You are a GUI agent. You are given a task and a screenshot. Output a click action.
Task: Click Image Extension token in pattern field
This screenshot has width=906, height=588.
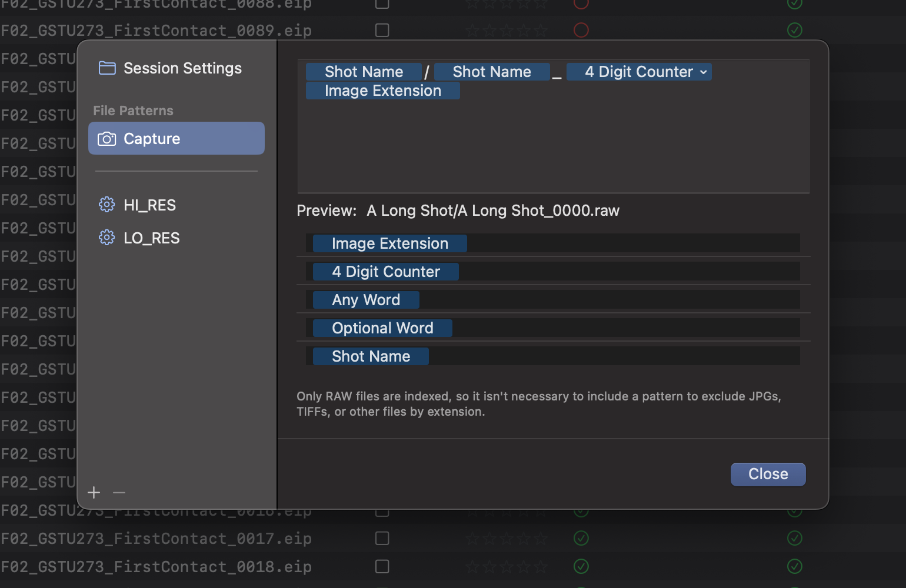[x=382, y=91]
